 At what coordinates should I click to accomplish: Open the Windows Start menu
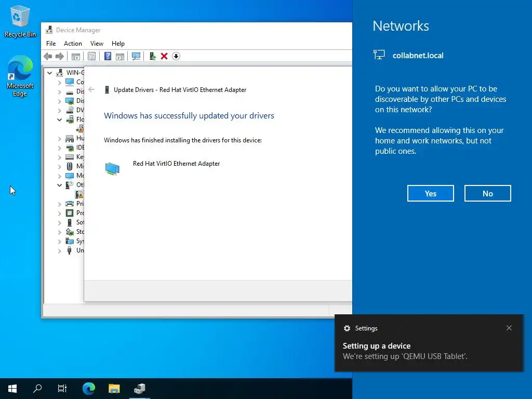(12, 388)
